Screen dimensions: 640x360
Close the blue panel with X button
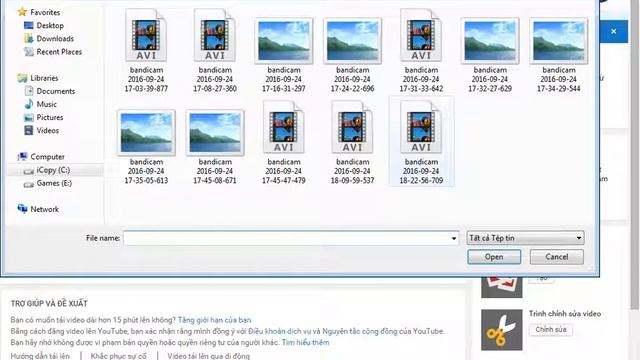(x=613, y=31)
